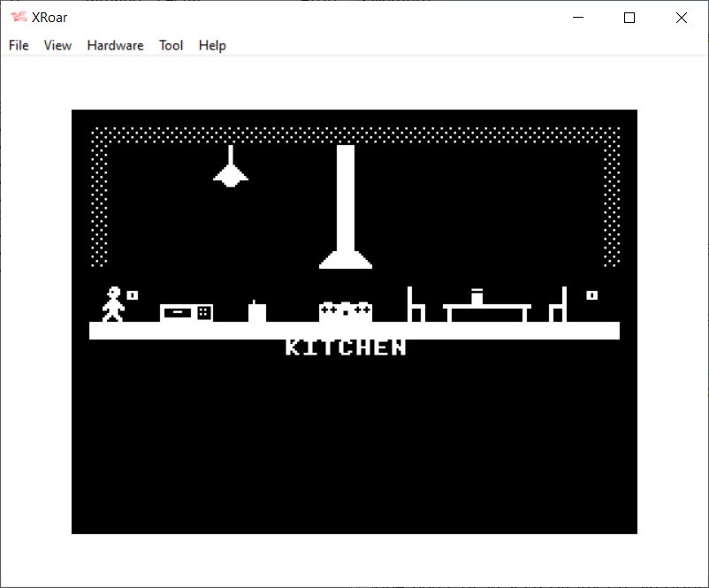Toggle the right wall light switch
The image size is (709, 588).
coord(591,294)
